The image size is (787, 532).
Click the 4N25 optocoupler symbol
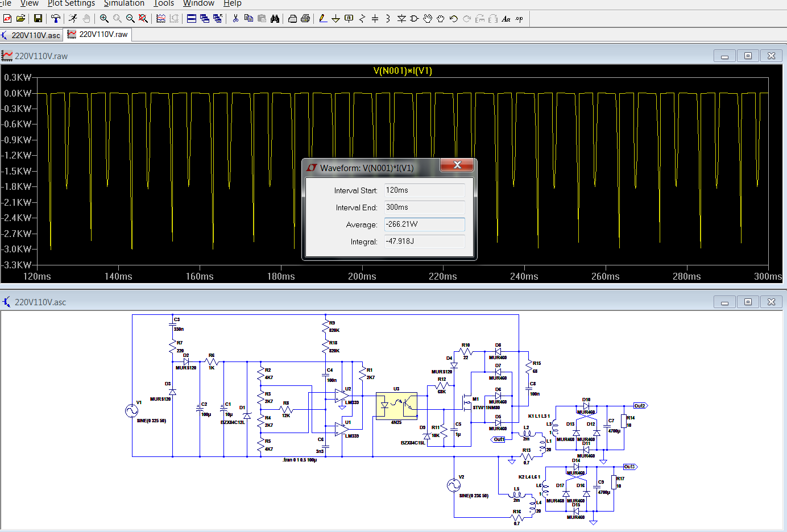pyautogui.click(x=396, y=406)
